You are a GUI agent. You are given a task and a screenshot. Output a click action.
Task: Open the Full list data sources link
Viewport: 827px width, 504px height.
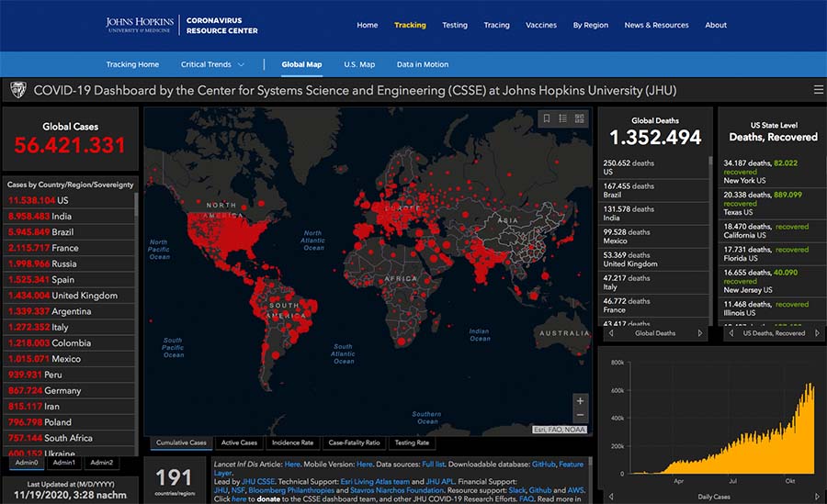433,465
